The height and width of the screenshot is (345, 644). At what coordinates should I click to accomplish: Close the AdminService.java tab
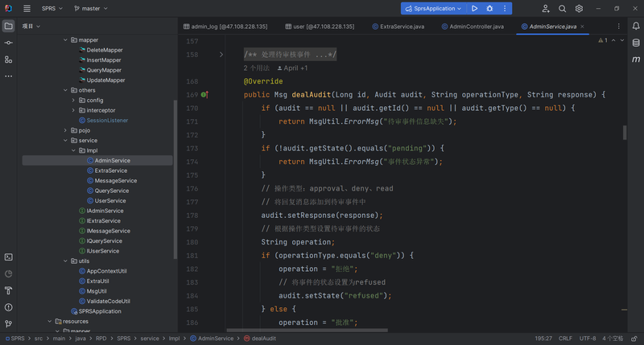[582, 27]
